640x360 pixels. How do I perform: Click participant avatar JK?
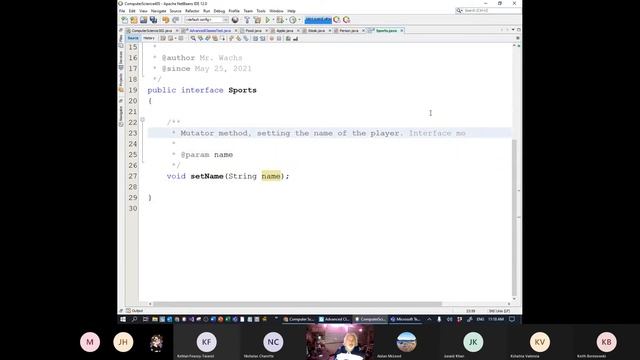[x=473, y=342]
